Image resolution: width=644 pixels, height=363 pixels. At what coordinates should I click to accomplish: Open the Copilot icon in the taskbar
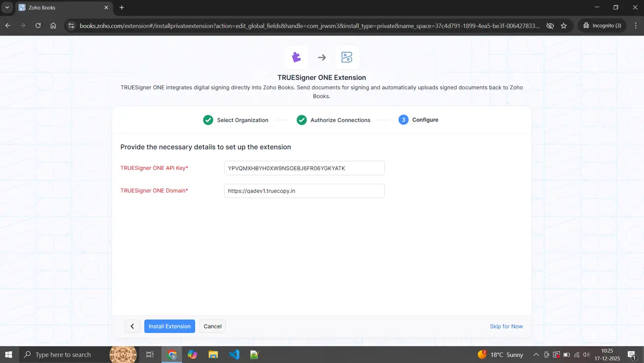point(192,355)
